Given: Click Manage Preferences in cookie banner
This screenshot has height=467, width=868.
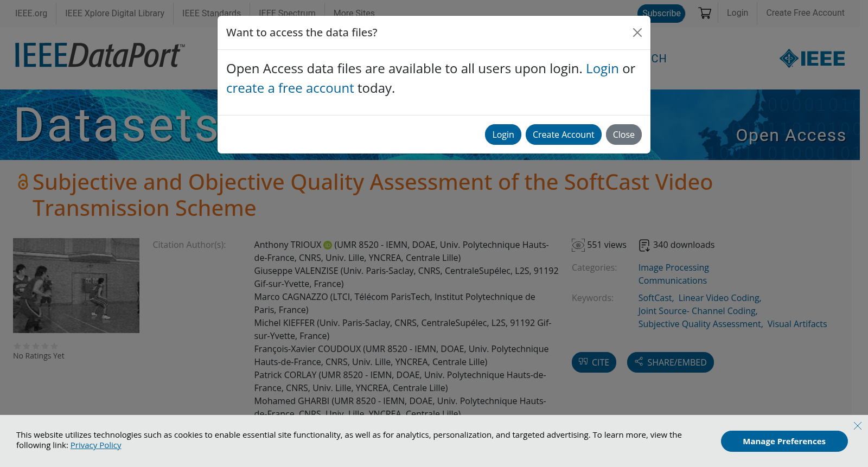Looking at the screenshot, I should pyautogui.click(x=784, y=442).
